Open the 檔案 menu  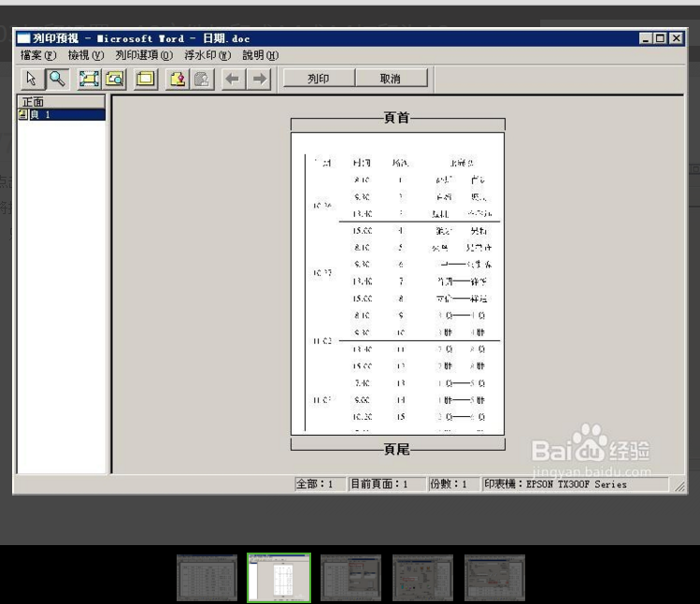(38, 55)
